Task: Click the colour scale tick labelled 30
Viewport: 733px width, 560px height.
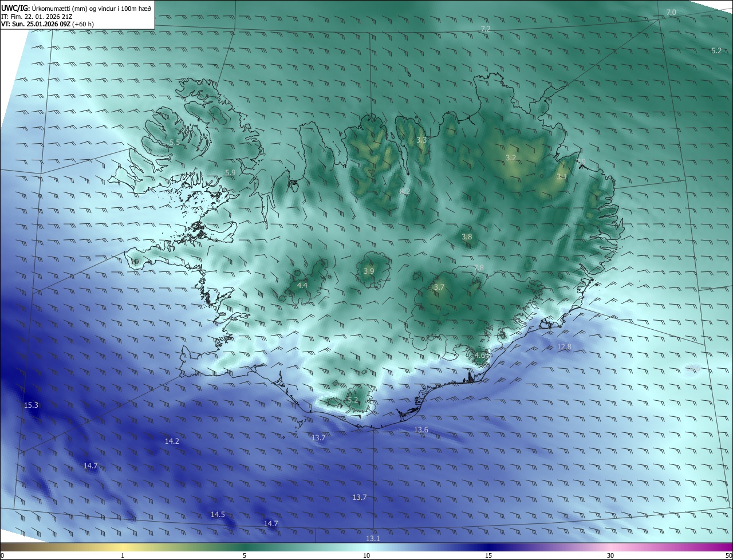Action: coord(610,555)
